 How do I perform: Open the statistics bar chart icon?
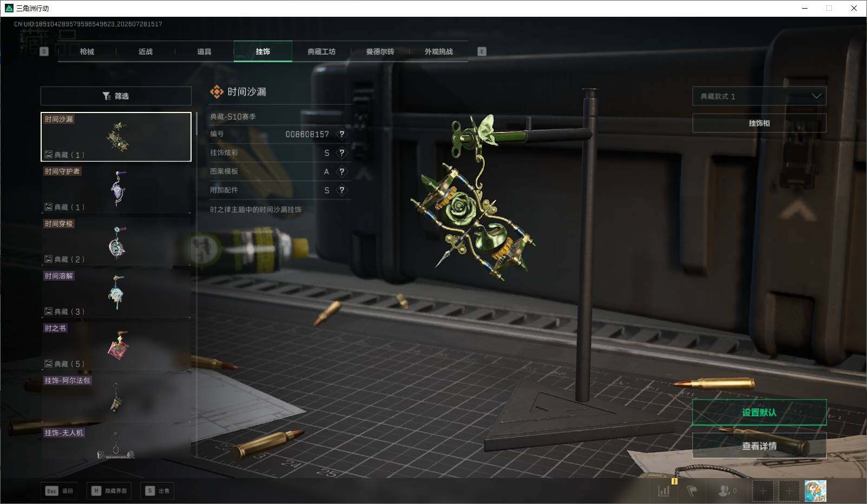pyautogui.click(x=664, y=490)
